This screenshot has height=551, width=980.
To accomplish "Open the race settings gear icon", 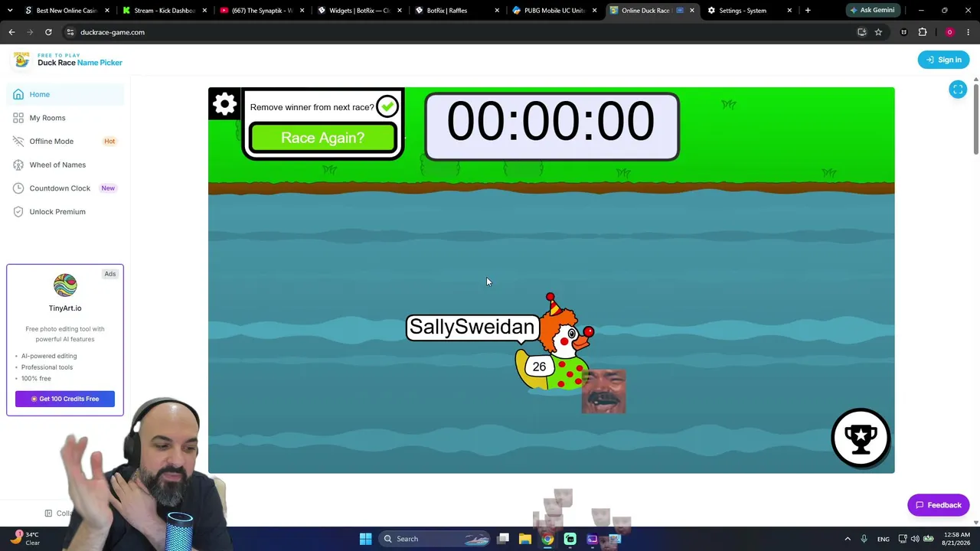I will 224,104.
